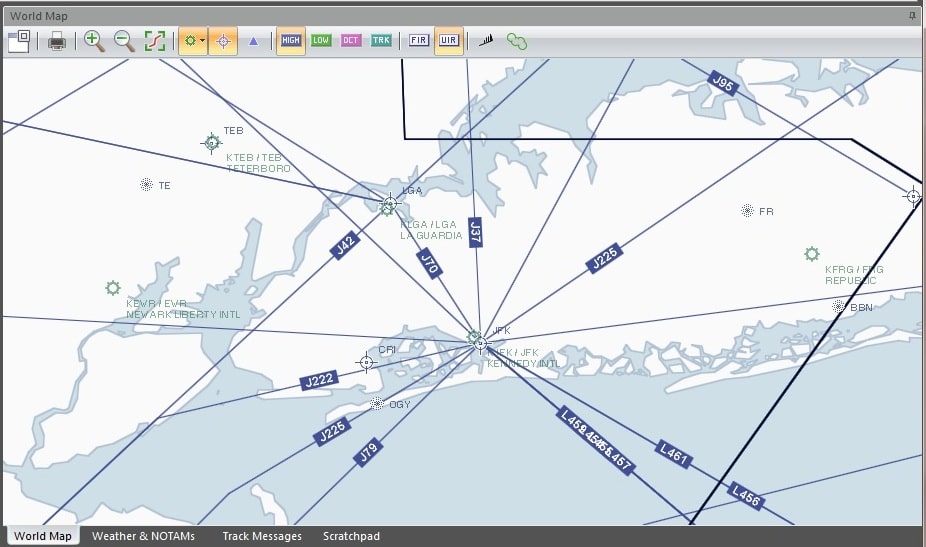Zoom out on the world map
Screen dimensions: 926x547
click(124, 41)
